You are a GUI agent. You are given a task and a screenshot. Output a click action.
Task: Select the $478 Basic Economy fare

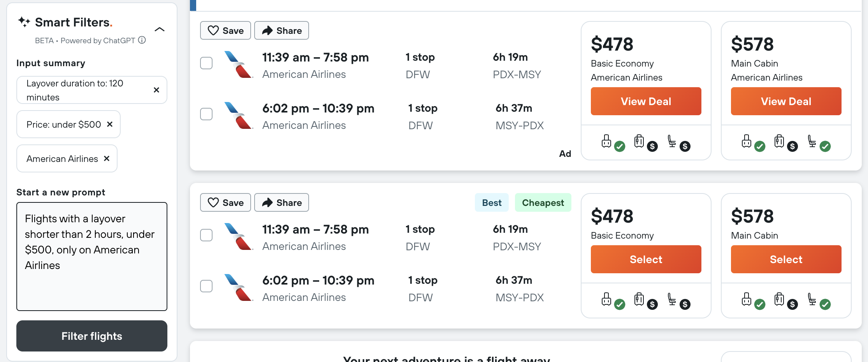[646, 259]
